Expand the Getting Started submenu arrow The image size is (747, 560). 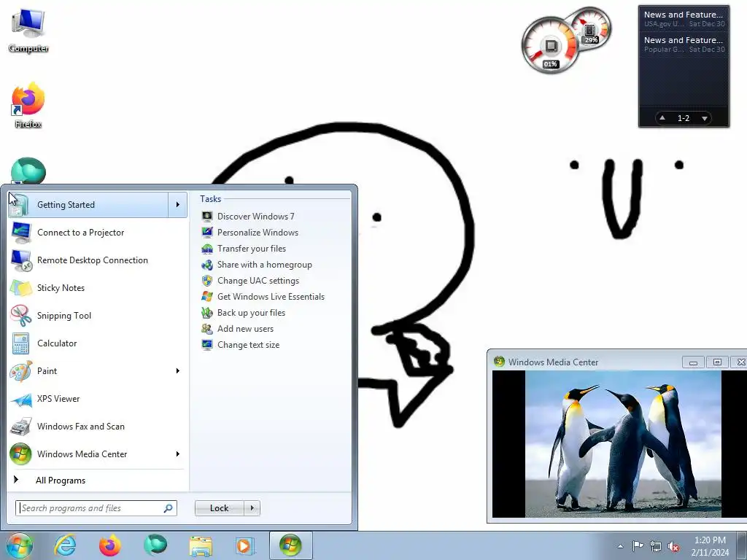coord(178,205)
